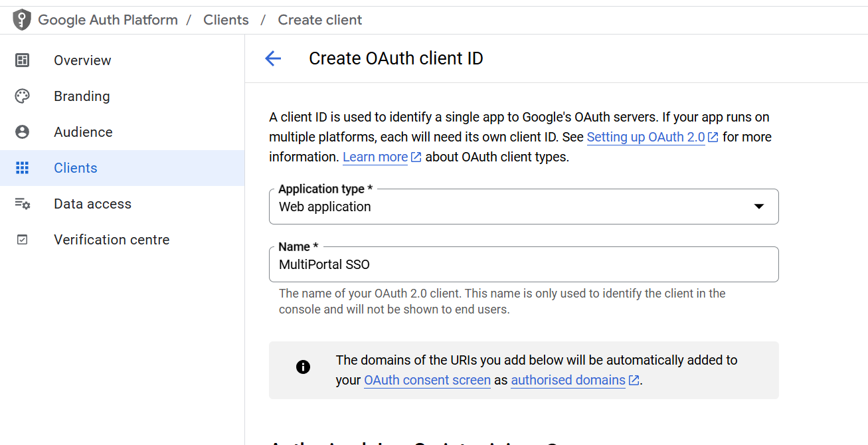Screen dimensions: 868x445
Task: Go to the Audience section
Action: 122,132
